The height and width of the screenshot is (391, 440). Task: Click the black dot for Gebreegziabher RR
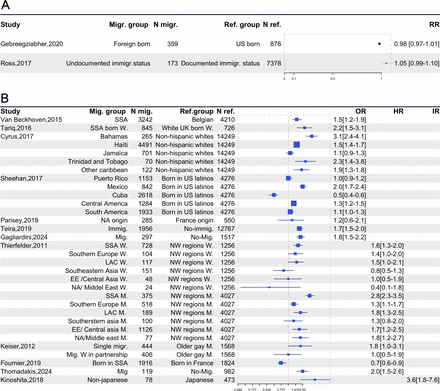(x=379, y=44)
